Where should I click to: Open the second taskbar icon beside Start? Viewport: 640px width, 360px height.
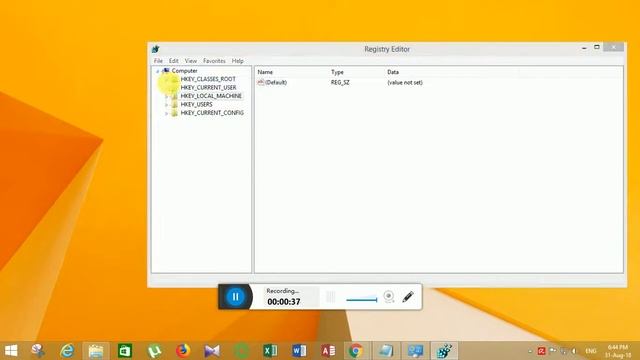click(38, 351)
